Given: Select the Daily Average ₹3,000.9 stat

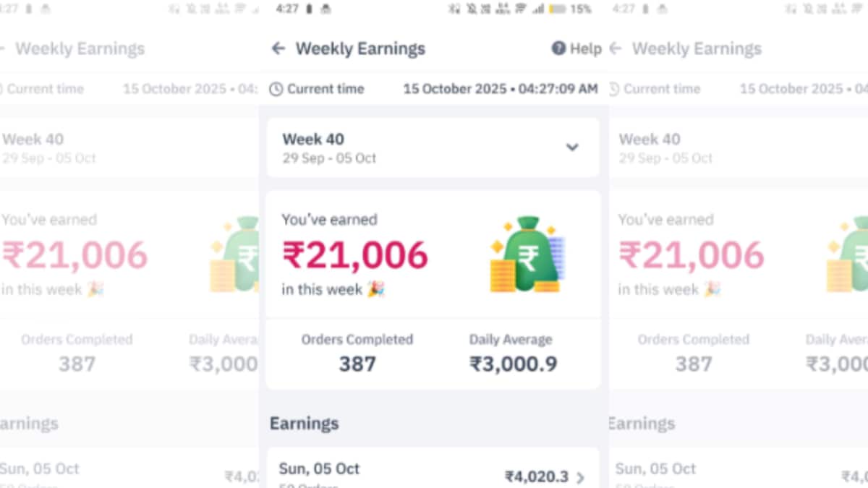Looking at the screenshot, I should point(513,354).
